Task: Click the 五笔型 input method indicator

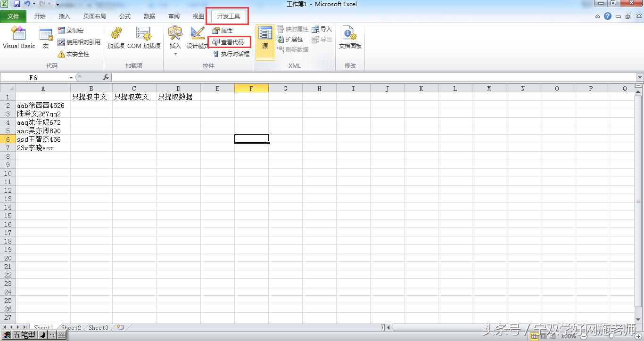Action: 24,335
